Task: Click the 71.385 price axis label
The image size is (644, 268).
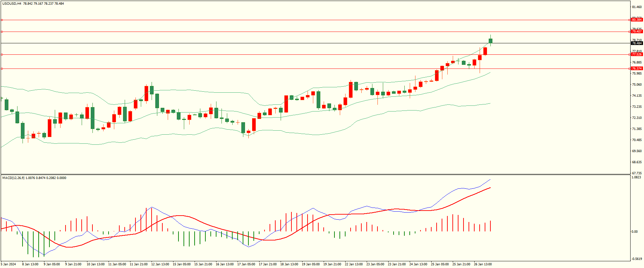Action: 637,129
